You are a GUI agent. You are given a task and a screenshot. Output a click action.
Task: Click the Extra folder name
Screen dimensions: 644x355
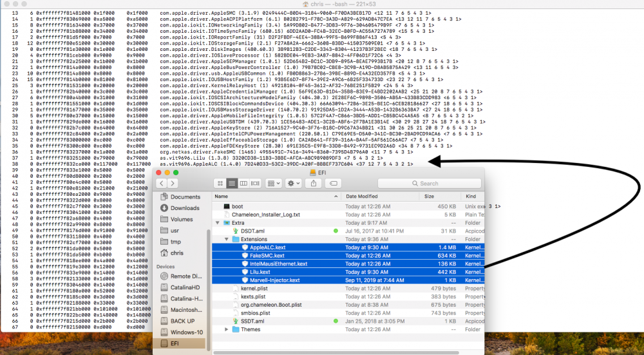(x=238, y=223)
